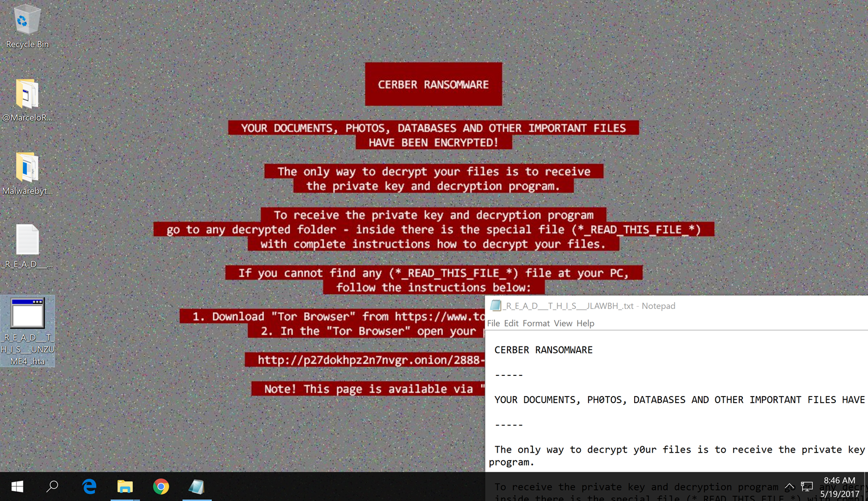Click the onion URL on the wallpaper
This screenshot has width=868, height=501.
(x=370, y=360)
